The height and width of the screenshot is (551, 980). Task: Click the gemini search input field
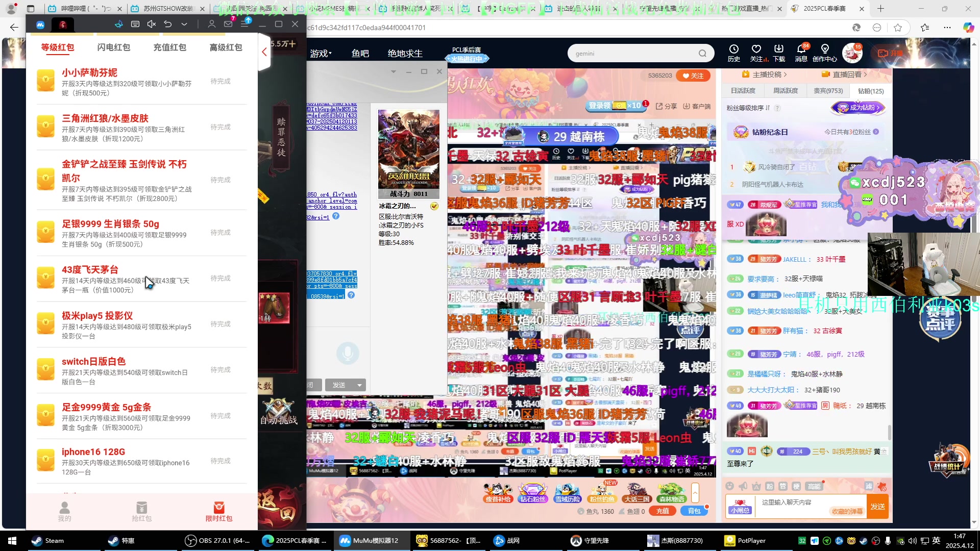click(x=633, y=54)
